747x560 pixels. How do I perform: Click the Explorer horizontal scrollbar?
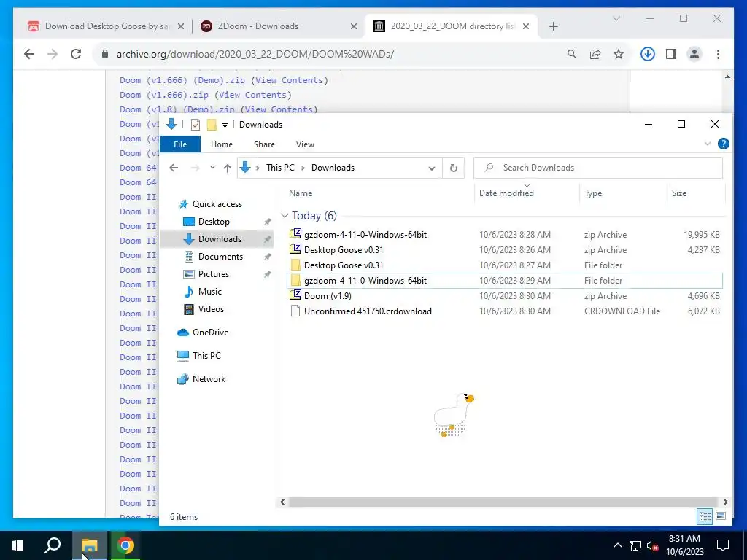coord(503,502)
